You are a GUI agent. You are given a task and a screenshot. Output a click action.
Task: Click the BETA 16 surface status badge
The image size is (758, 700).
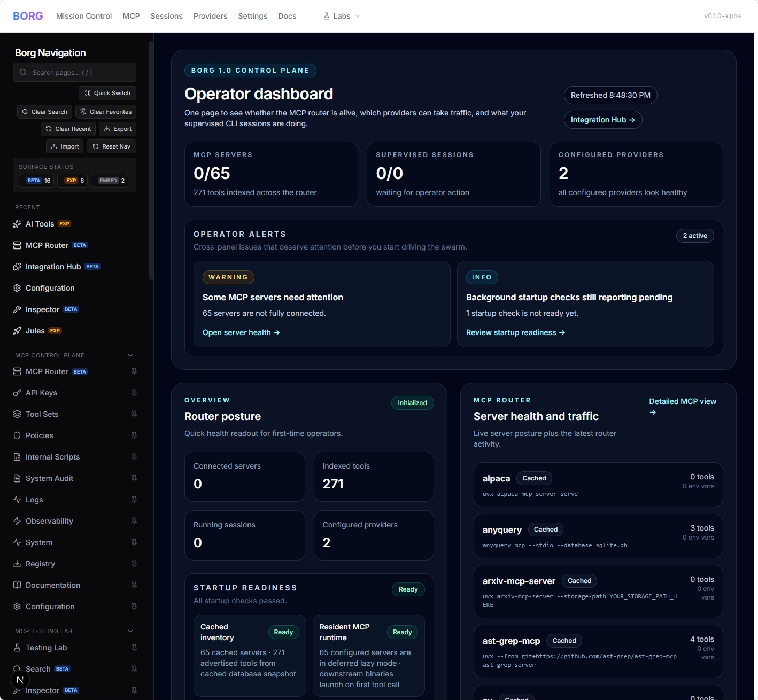point(37,181)
